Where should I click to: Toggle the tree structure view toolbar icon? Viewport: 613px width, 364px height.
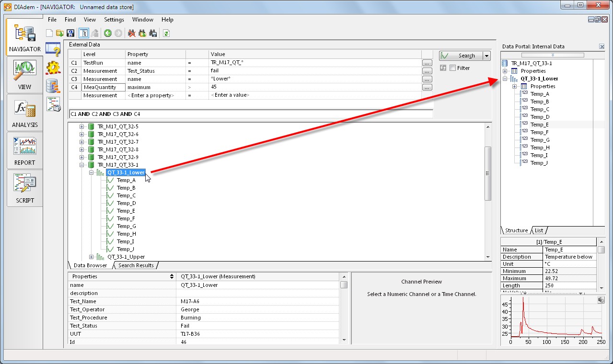[83, 33]
